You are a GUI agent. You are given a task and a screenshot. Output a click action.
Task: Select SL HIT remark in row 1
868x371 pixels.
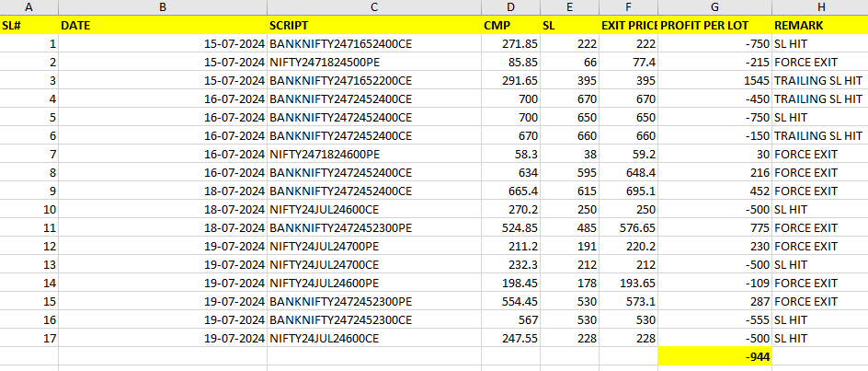coord(820,44)
